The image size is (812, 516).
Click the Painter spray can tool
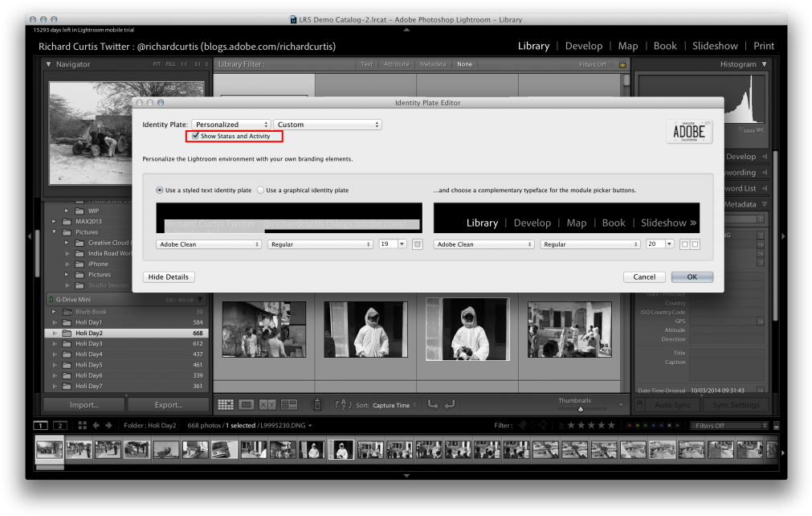317,404
